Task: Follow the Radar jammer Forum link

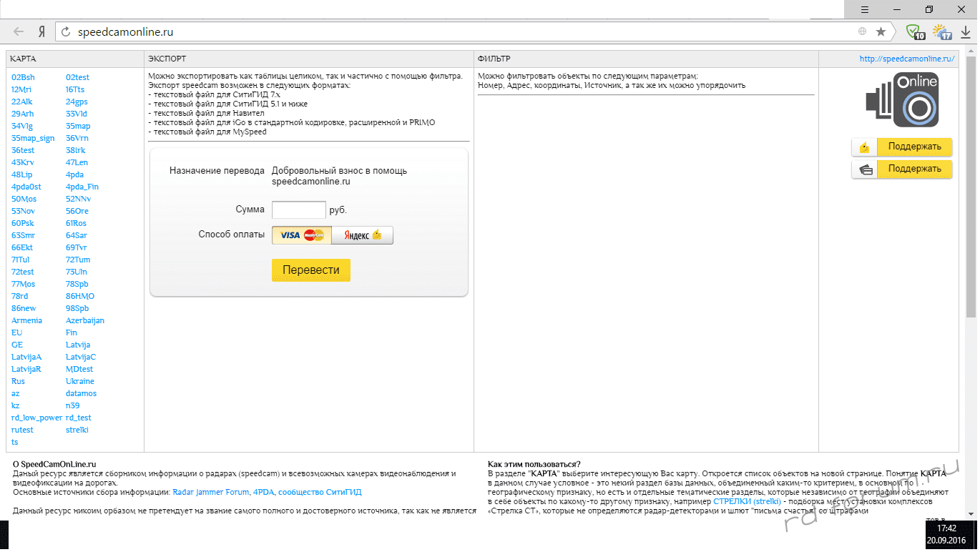Action: click(210, 492)
